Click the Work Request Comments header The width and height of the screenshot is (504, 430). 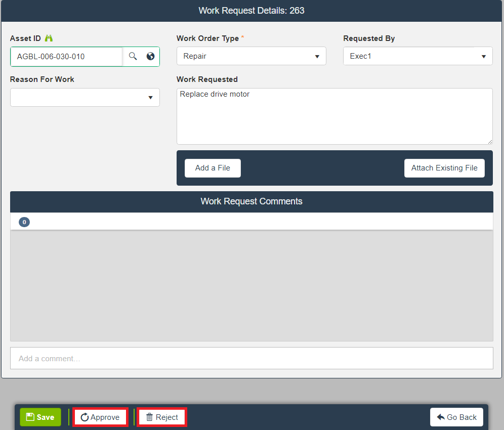coord(251,201)
